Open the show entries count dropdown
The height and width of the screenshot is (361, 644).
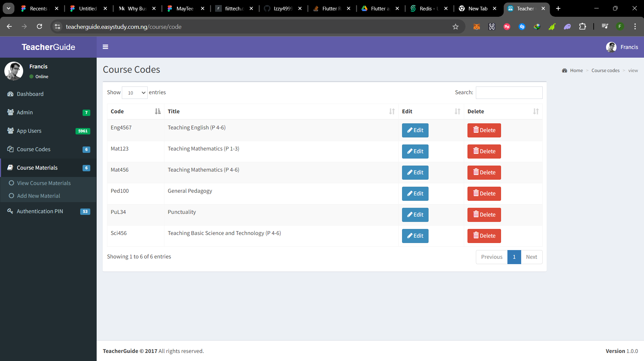click(135, 93)
